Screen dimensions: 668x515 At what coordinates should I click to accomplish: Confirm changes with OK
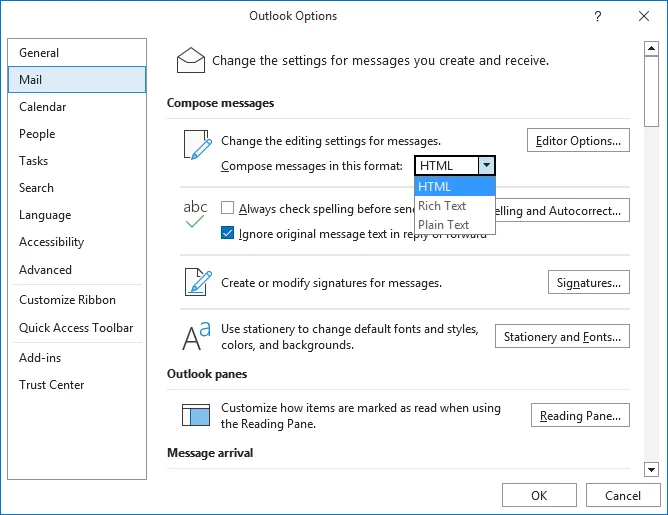point(539,495)
